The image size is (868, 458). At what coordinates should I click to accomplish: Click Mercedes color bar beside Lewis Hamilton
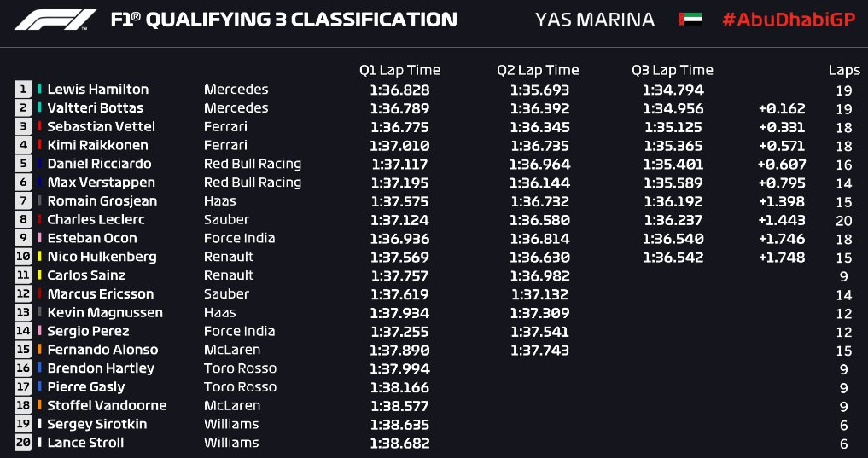coord(39,89)
